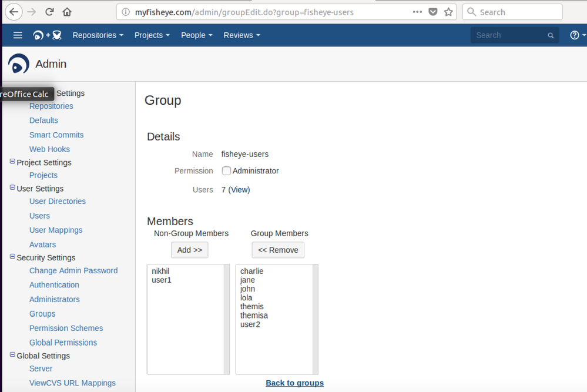Screen dimensions: 587x392
Task: Open Avatars settings
Action: point(43,244)
